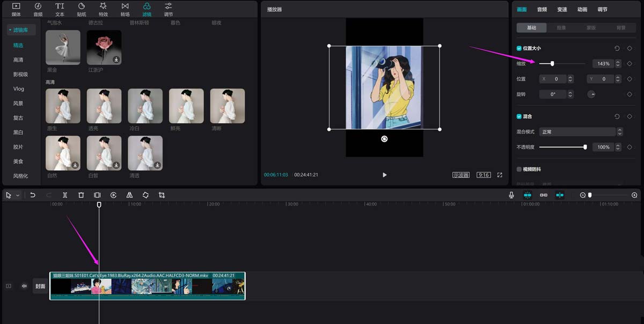This screenshot has width=644, height=324.
Task: Uncheck the 混合 checkbox
Action: 519,116
